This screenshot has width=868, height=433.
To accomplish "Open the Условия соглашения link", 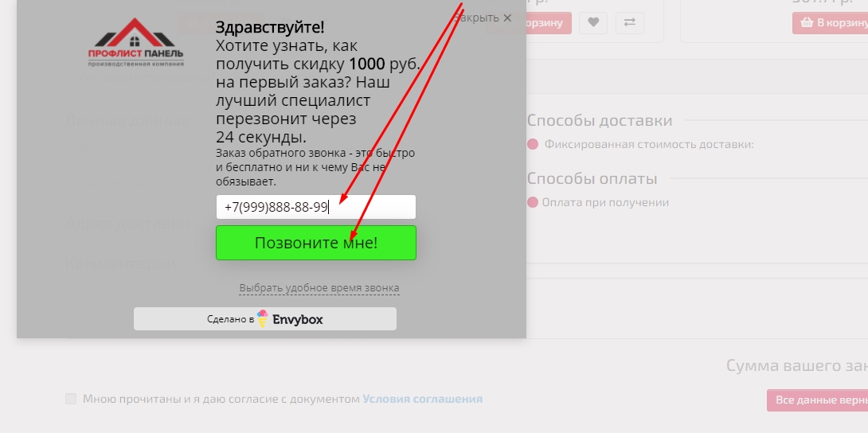I will coord(422,399).
